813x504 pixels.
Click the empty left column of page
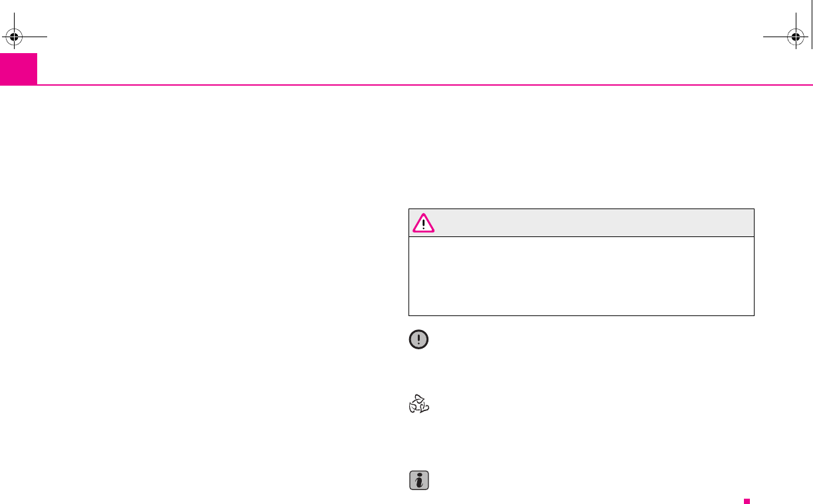click(x=199, y=292)
